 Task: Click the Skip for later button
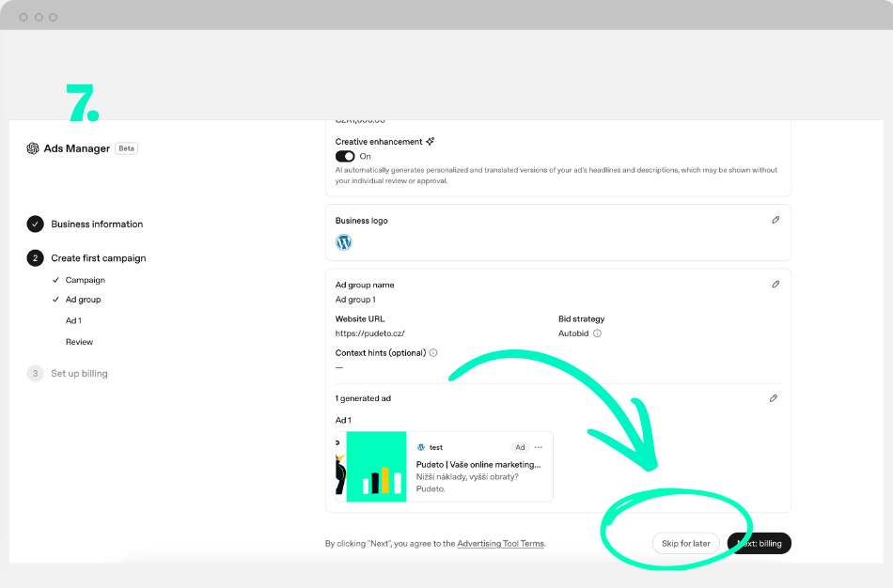tap(685, 544)
